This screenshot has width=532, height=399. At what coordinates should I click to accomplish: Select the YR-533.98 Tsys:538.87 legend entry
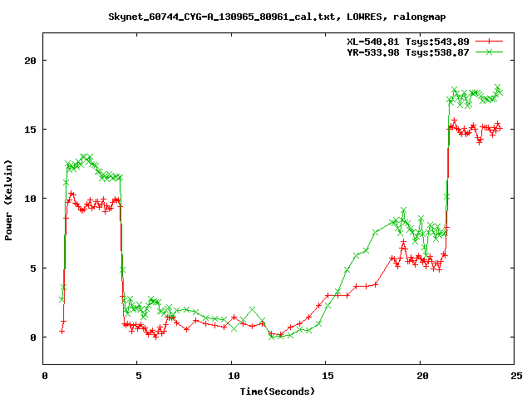(x=408, y=52)
